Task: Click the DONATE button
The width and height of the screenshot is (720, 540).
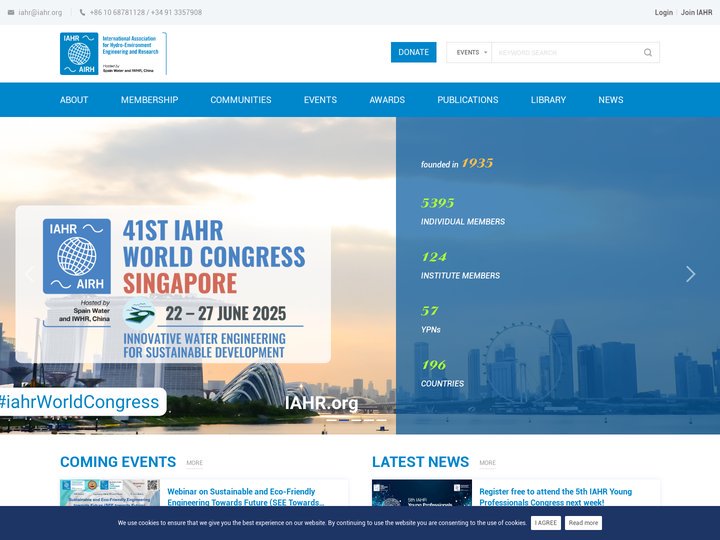Action: [x=413, y=52]
